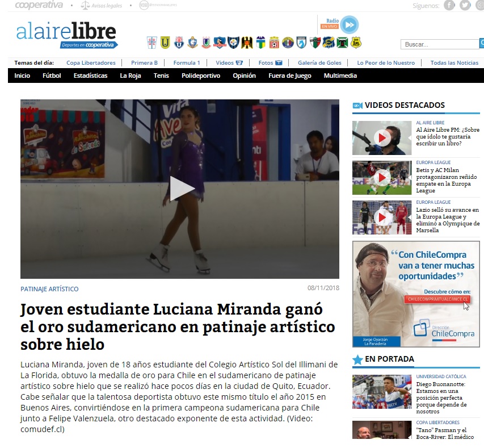The image size is (484, 448).
Task: Select the Multimedia menu item
Action: (x=340, y=76)
